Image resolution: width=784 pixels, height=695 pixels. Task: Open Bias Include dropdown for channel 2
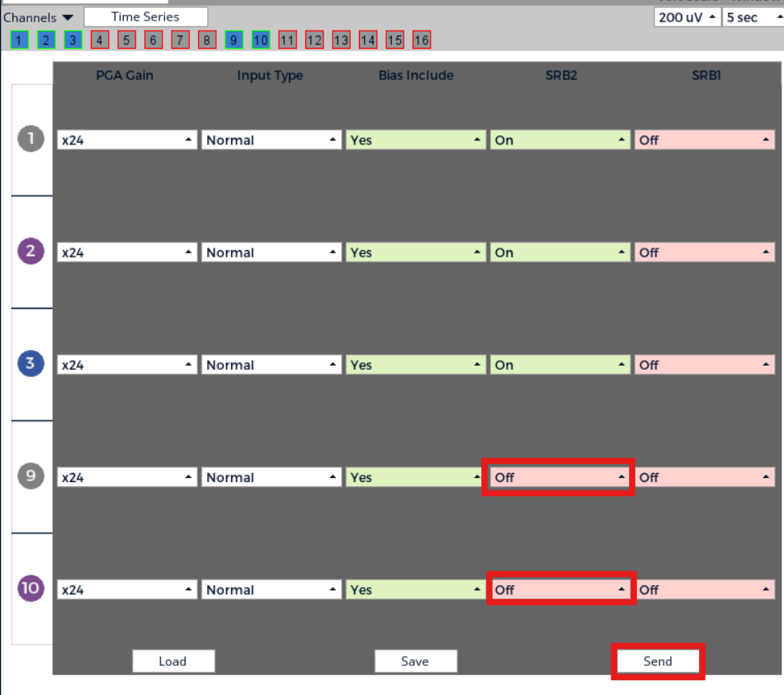(x=415, y=253)
